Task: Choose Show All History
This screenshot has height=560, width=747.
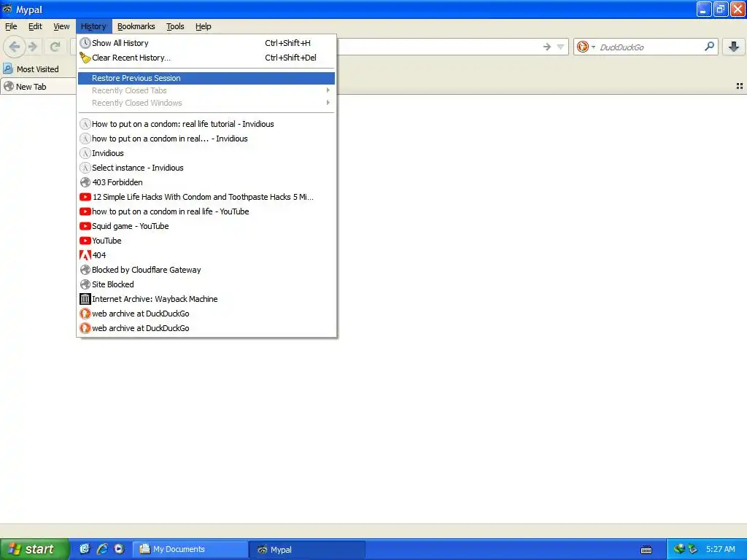Action: coord(206,43)
